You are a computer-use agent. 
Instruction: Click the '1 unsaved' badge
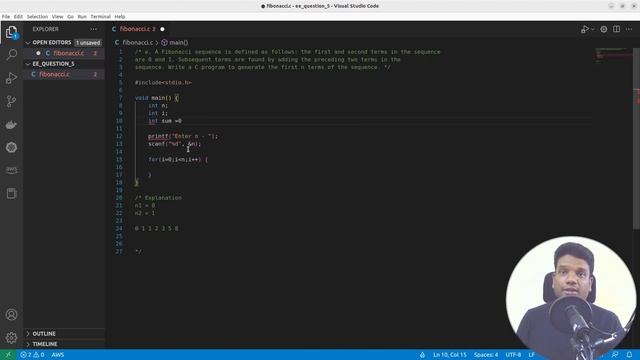point(88,42)
